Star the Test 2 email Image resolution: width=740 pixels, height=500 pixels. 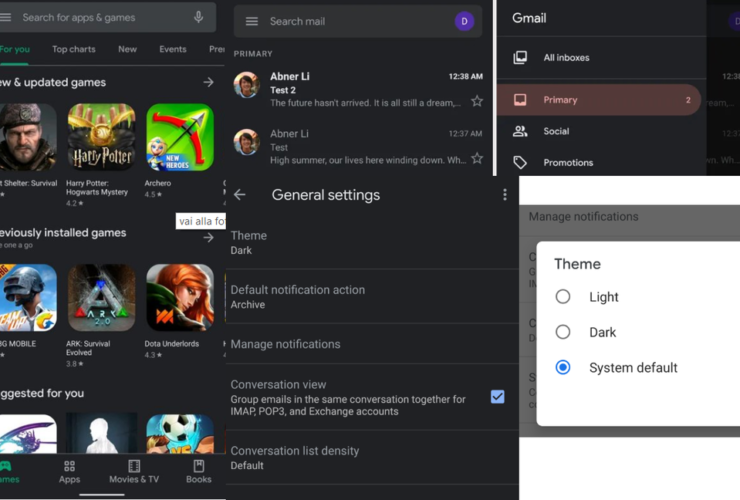pyautogui.click(x=477, y=101)
